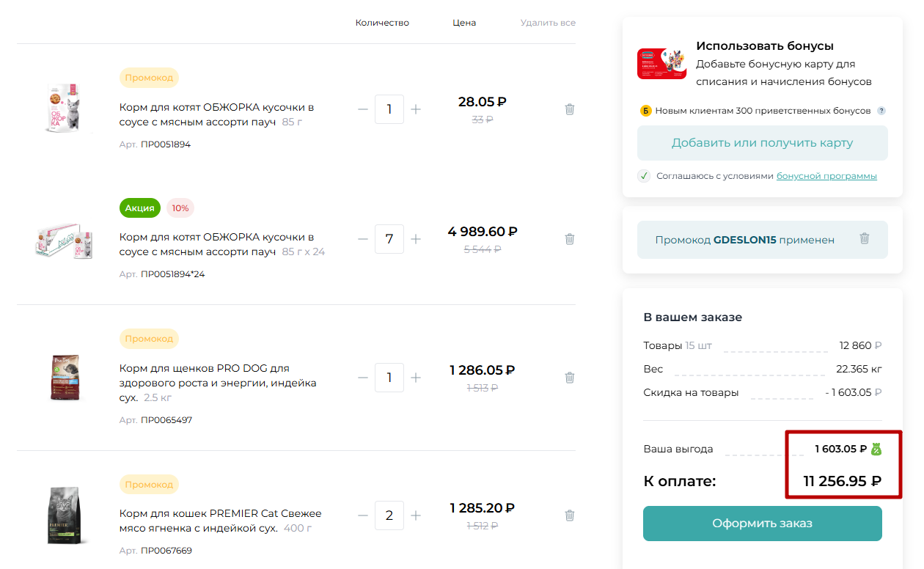Decrease quantity of PREMIER Cat food
Screen dimensions: 924x569
[x=363, y=515]
